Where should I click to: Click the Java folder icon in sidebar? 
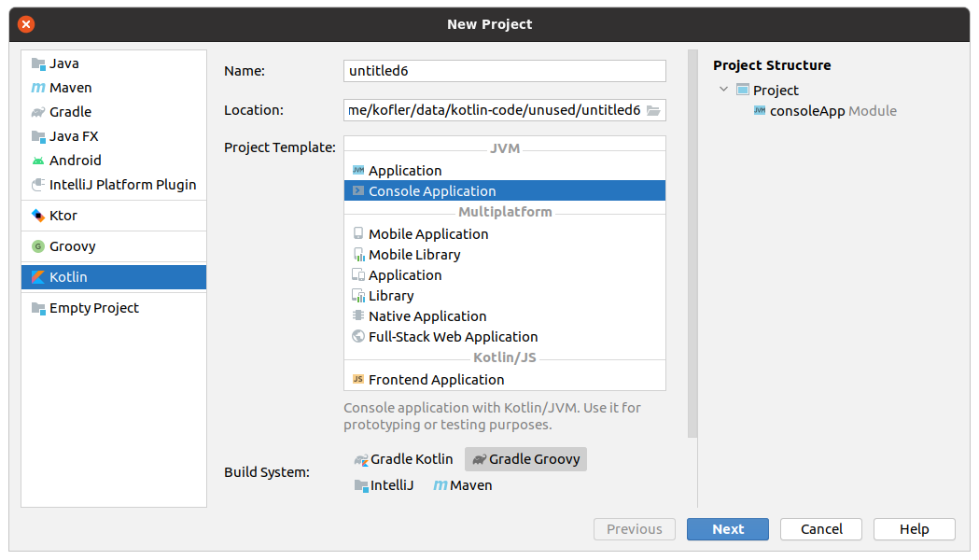[38, 63]
